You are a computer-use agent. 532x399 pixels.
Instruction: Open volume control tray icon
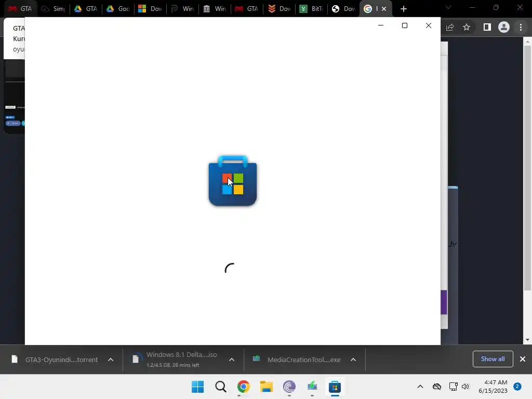[465, 387]
